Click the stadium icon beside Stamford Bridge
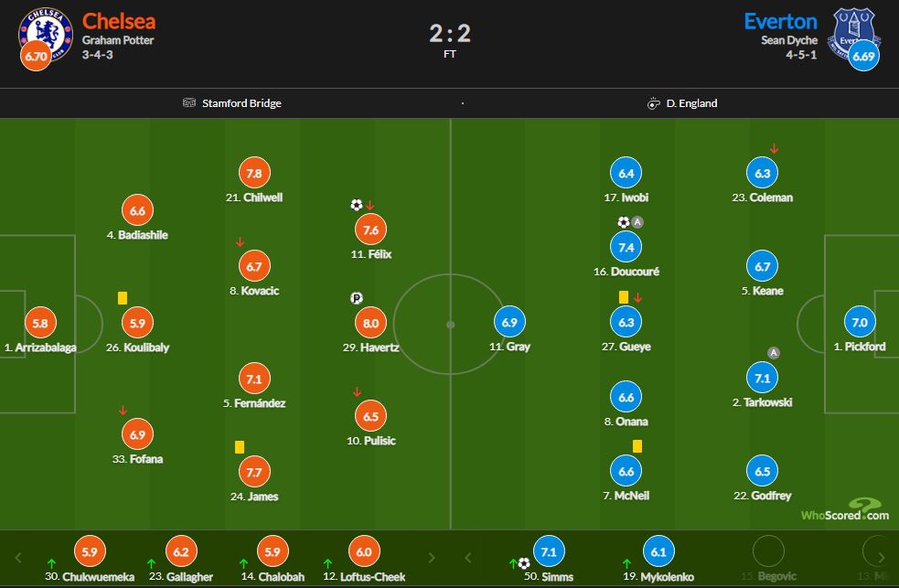Screen dimensions: 899x588 tap(189, 103)
